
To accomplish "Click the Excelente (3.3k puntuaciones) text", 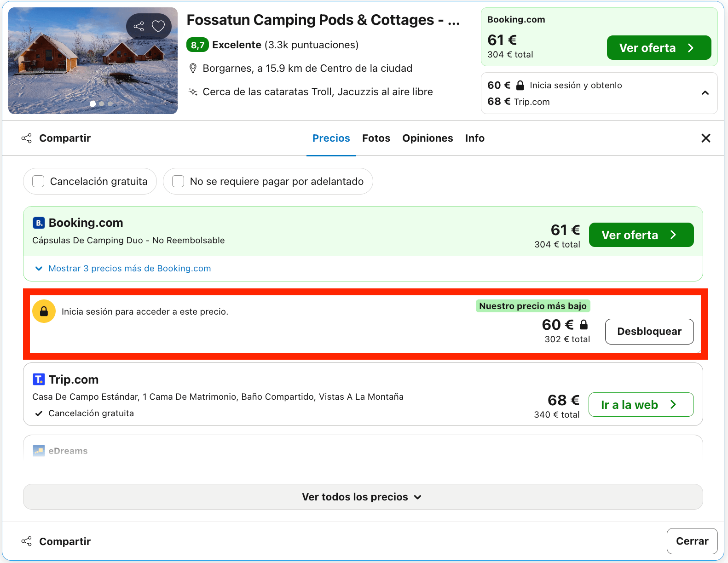I will [285, 45].
